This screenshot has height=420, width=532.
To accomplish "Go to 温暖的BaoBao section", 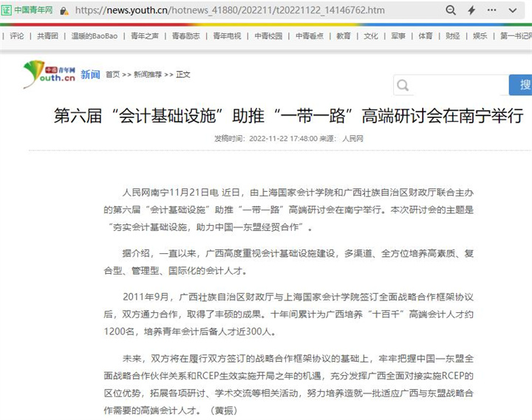I will (95, 35).
